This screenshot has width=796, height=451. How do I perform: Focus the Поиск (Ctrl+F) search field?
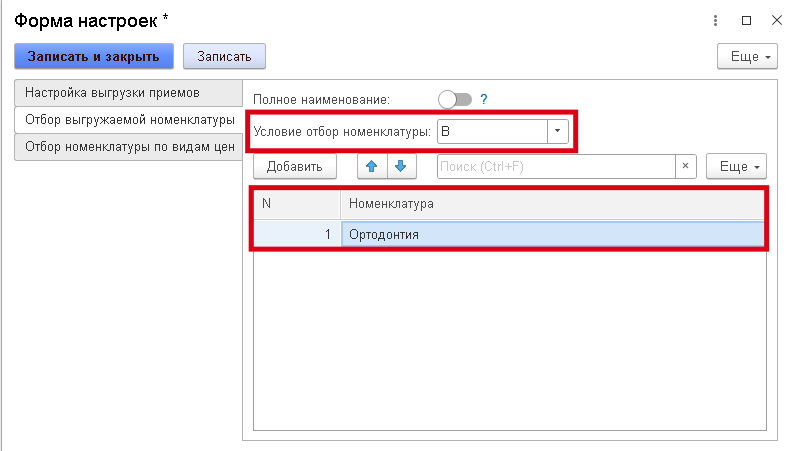pos(556,166)
